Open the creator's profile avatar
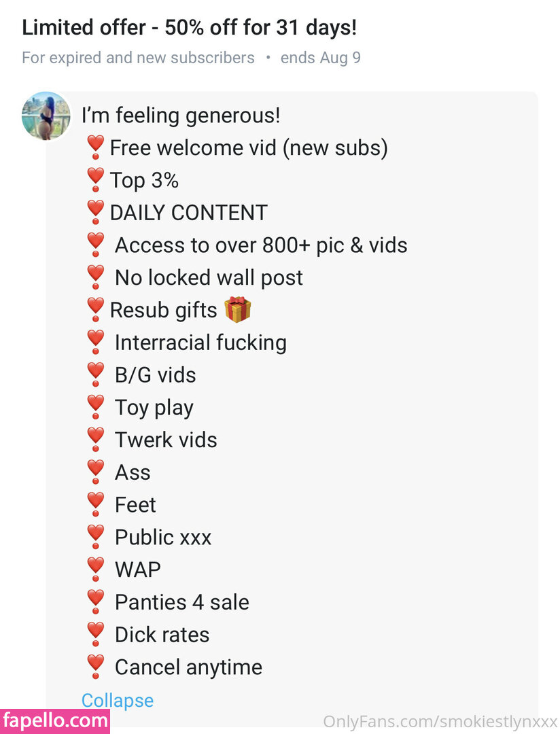This screenshot has height=734, width=560. tap(46, 116)
